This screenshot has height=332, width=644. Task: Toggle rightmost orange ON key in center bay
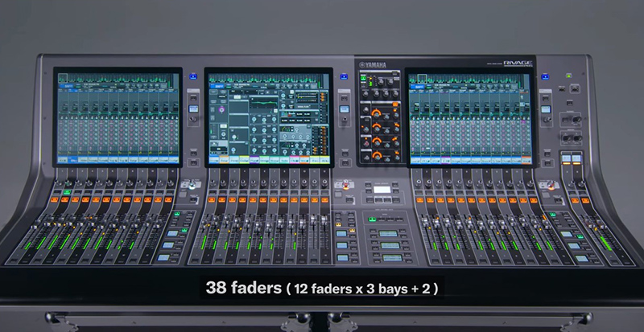325,200
